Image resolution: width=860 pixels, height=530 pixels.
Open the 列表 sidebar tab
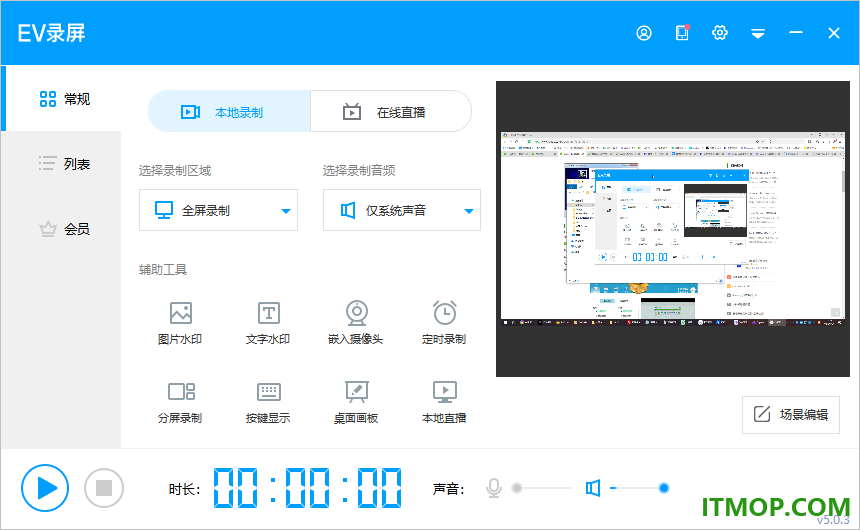pos(64,163)
